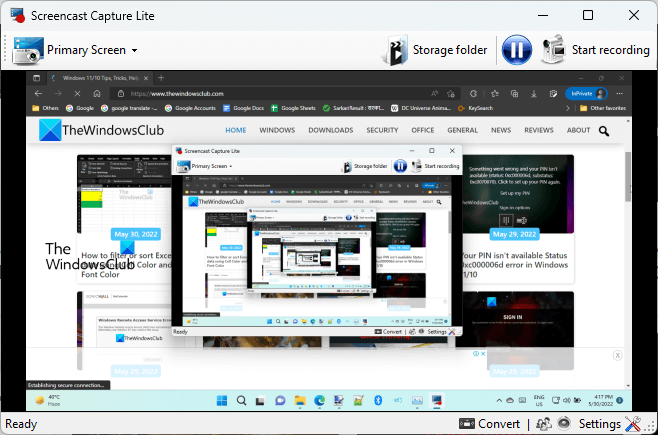Click the search magnifier on TheWindowsClub site

coord(604,131)
